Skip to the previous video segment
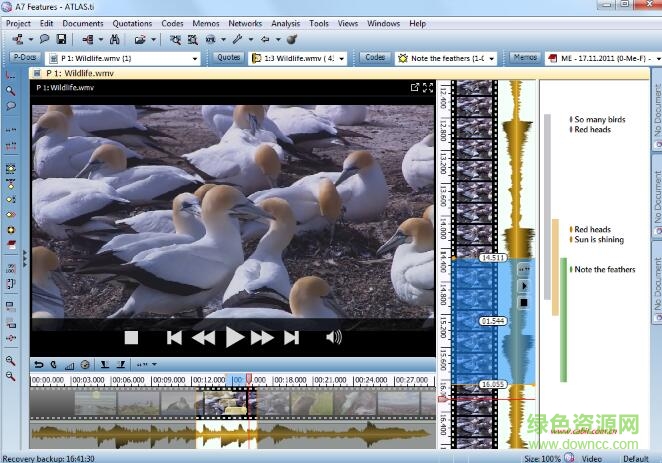The height and width of the screenshot is (463, 662). click(174, 338)
